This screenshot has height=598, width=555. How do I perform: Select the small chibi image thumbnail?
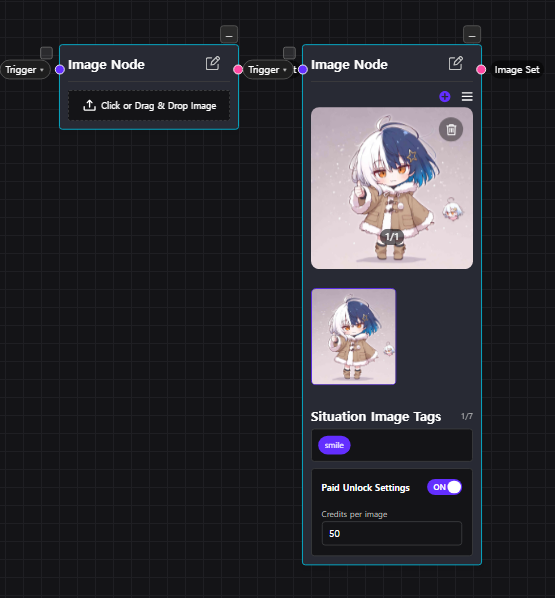coord(354,336)
